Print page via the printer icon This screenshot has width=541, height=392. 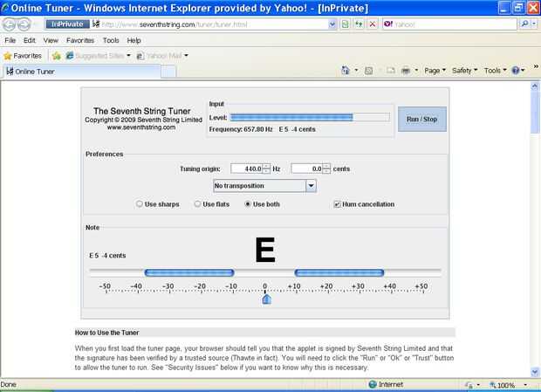point(406,71)
